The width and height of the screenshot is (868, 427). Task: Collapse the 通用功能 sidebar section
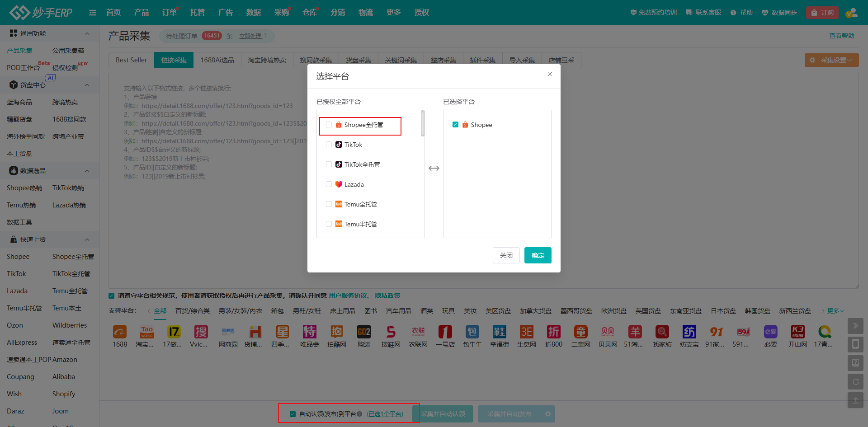pos(87,33)
